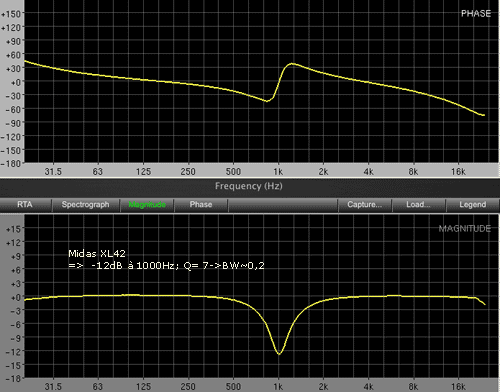Toggle the Legend button

tap(473, 204)
